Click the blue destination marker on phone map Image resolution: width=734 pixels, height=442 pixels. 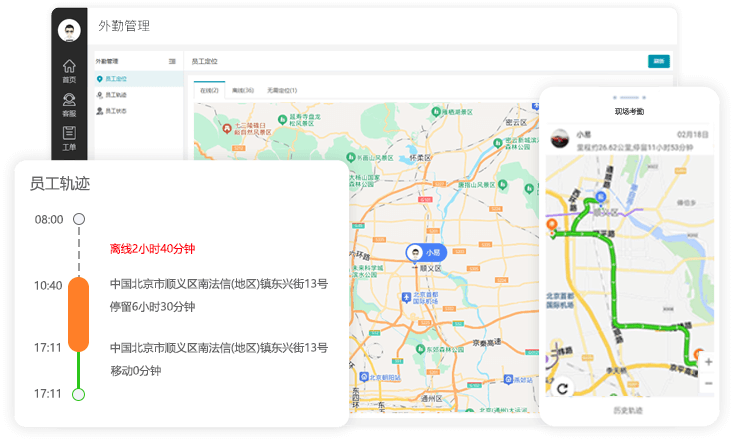601,197
